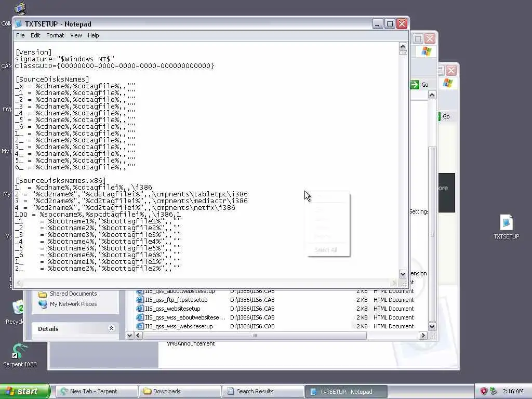
Task: Click the Notepad title bar document icon
Action: [x=19, y=24]
